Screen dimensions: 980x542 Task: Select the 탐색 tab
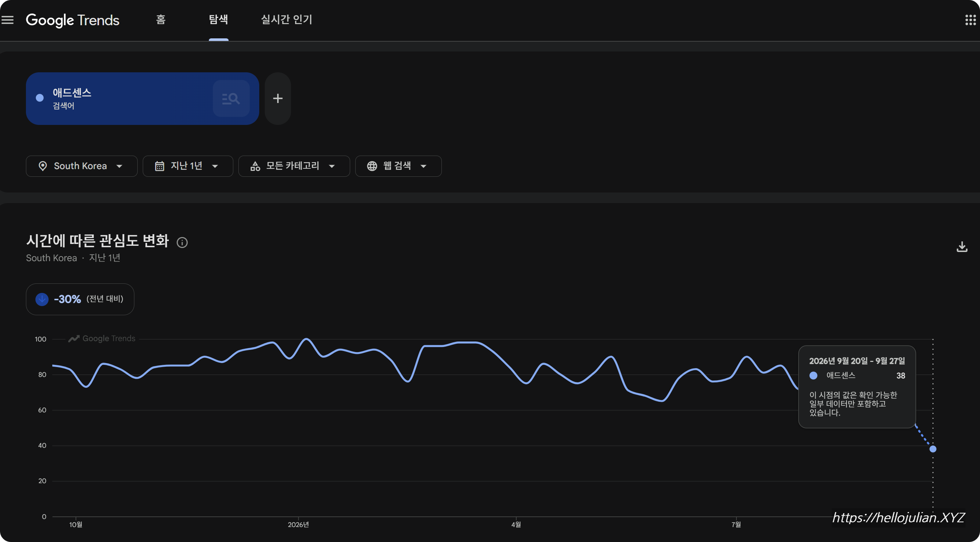pyautogui.click(x=218, y=19)
